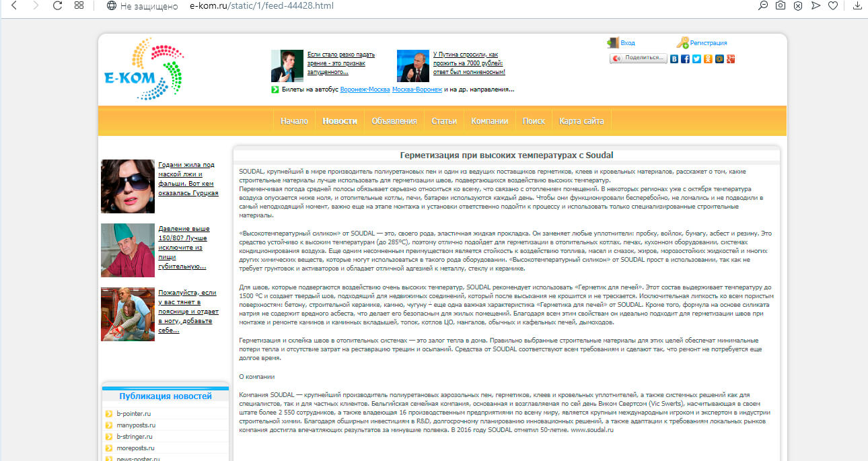The image size is (868, 461).
Task: Open b-stringer.ru link
Action: click(x=135, y=436)
